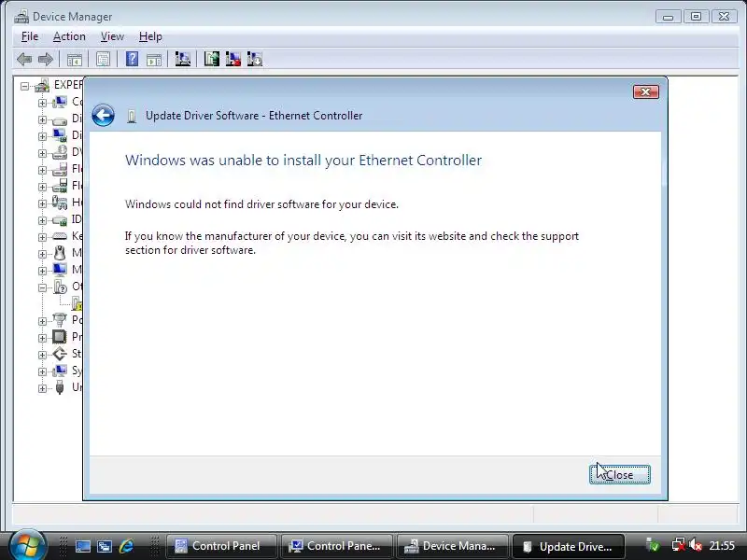This screenshot has height=560, width=747.
Task: Go back using the blue arrow in Update Driver dialog
Action: pyautogui.click(x=103, y=115)
